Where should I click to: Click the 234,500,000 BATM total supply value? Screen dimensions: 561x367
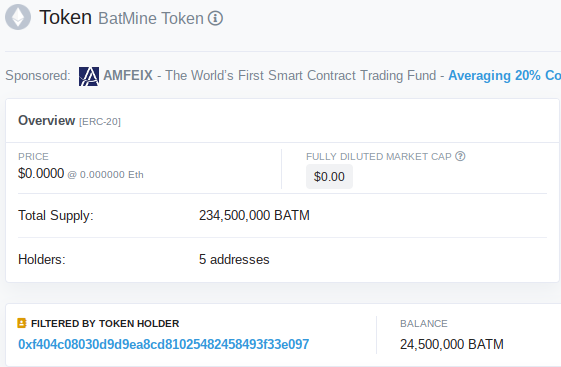254,215
